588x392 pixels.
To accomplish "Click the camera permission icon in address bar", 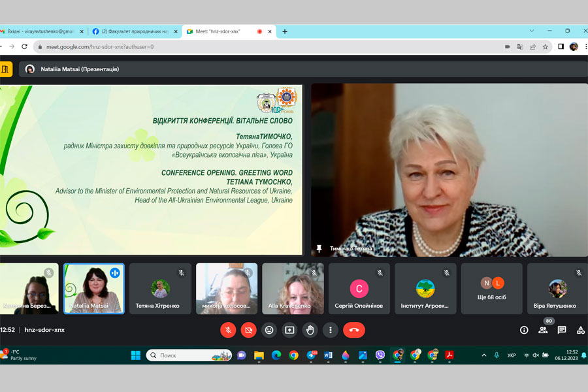I will pos(508,47).
